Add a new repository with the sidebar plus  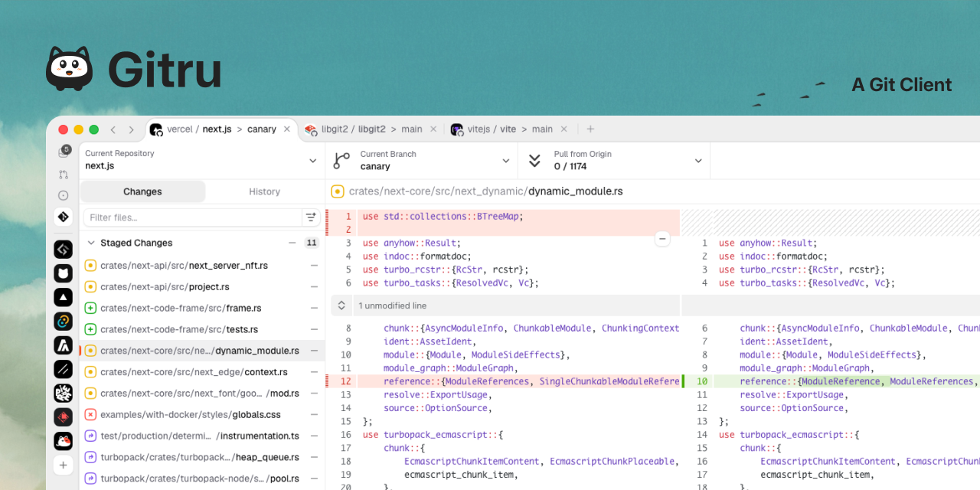click(64, 465)
